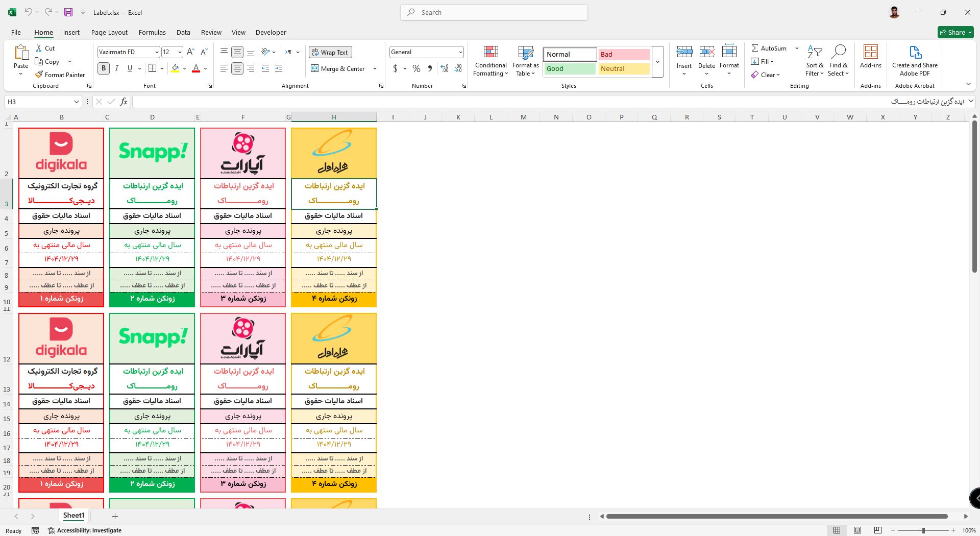Image resolution: width=980 pixels, height=536 pixels.
Task: Click the Share button
Action: [x=955, y=32]
